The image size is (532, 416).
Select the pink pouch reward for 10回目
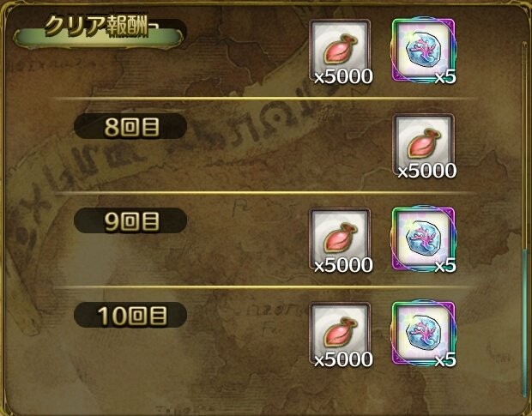[x=340, y=333]
